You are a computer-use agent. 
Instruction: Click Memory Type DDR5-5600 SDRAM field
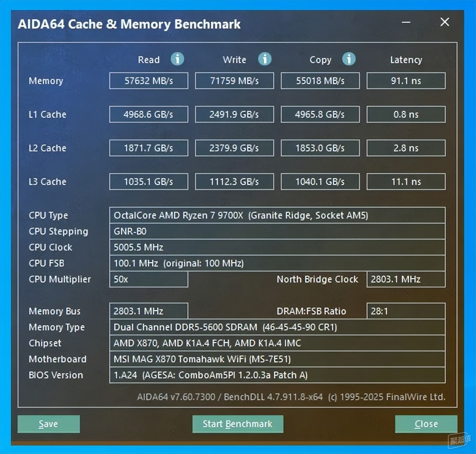coord(278,327)
